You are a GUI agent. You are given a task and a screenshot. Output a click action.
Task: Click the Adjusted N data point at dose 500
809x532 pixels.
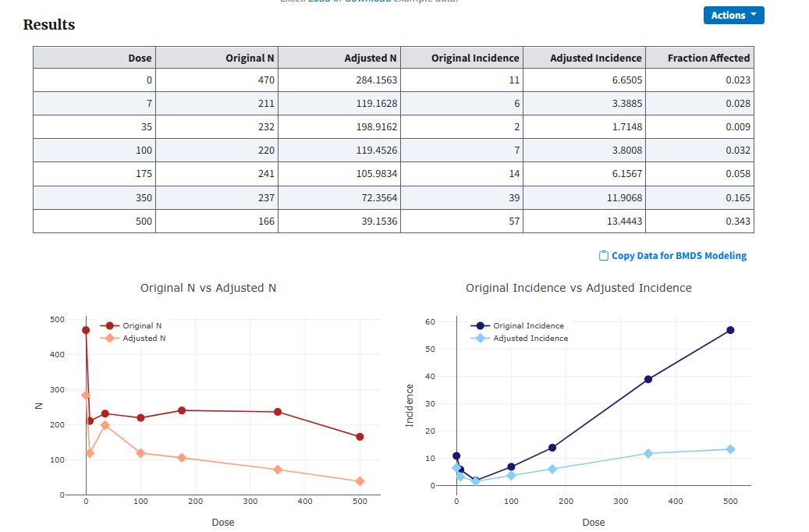tap(360, 481)
